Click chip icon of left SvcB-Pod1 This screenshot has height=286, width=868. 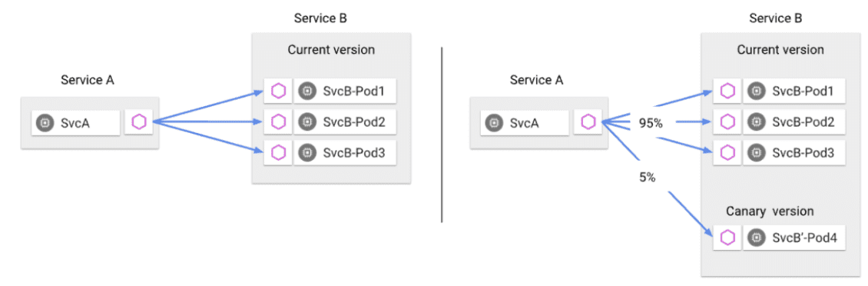click(306, 91)
